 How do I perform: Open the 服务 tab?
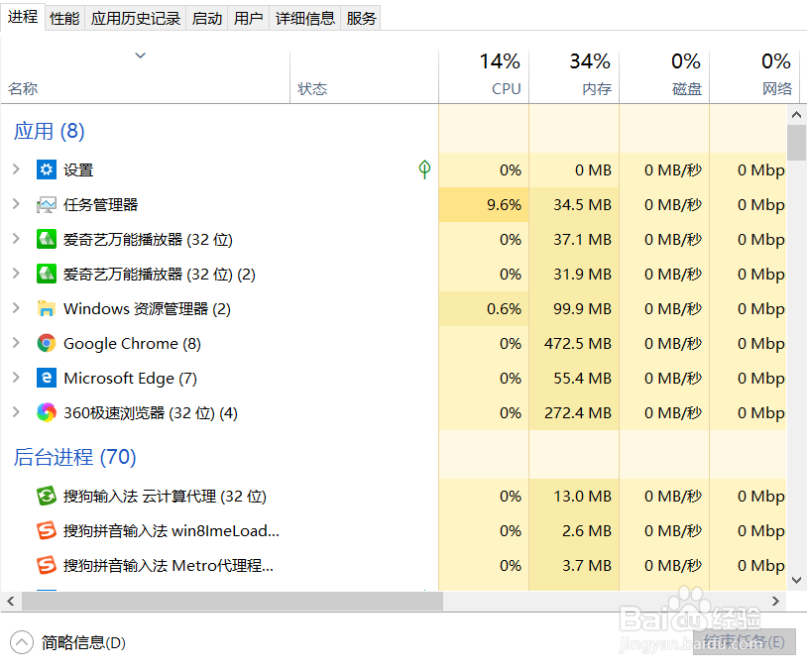(x=361, y=19)
